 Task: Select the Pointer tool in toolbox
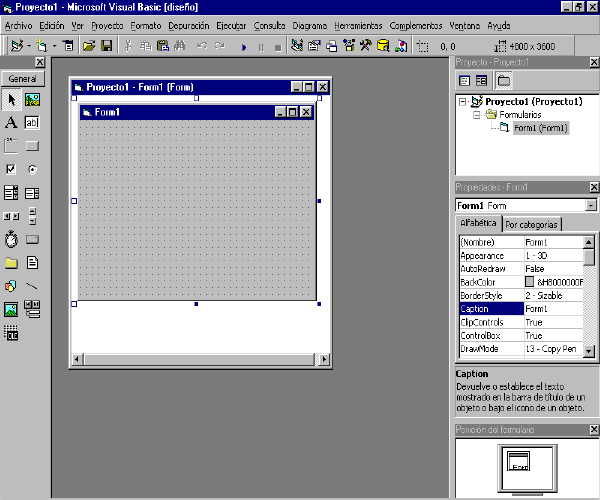tap(11, 100)
